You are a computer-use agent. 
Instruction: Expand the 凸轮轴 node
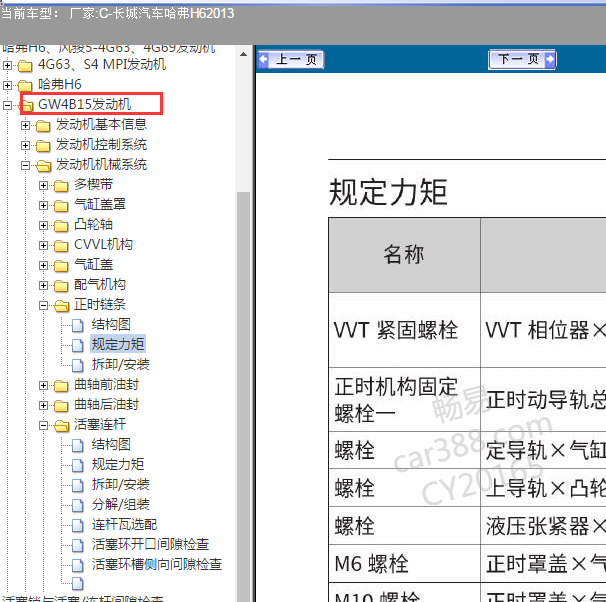click(43, 225)
